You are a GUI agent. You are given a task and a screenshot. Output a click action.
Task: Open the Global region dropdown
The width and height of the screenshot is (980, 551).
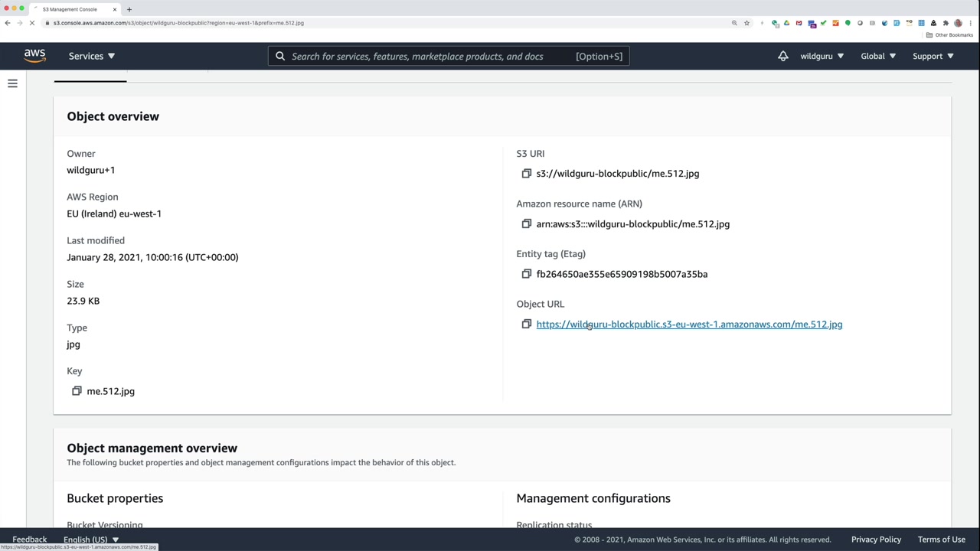[878, 56]
